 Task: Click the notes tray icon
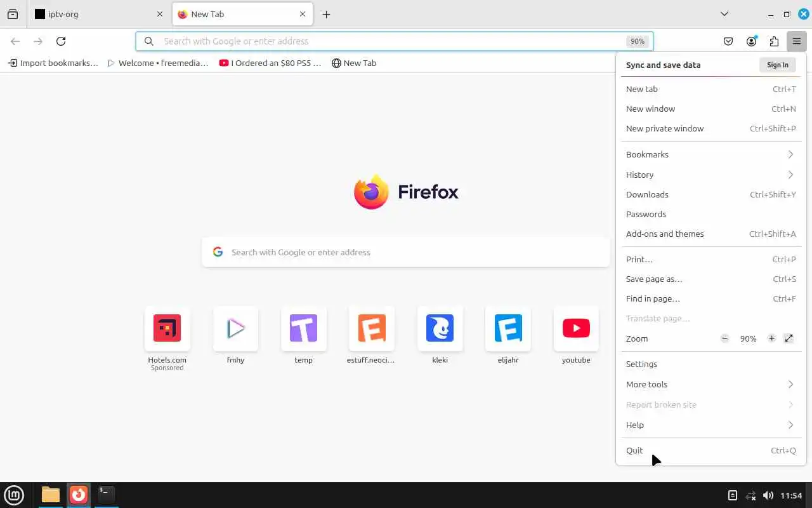(x=732, y=495)
